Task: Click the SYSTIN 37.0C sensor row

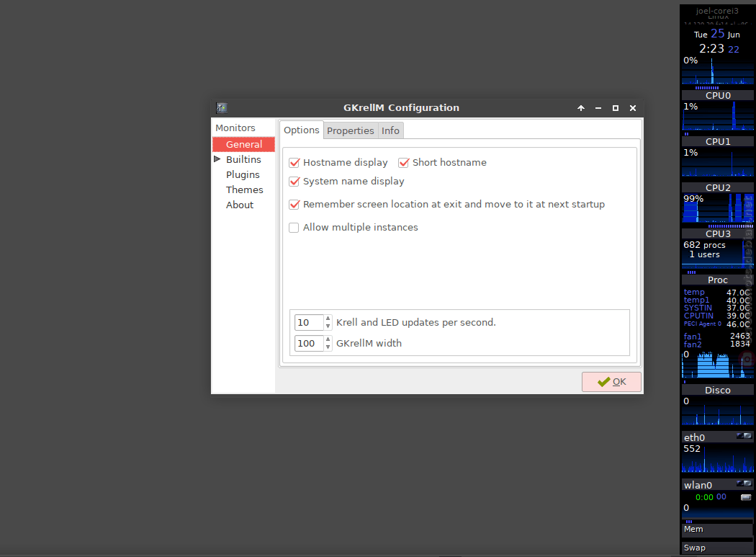Action: [x=717, y=308]
